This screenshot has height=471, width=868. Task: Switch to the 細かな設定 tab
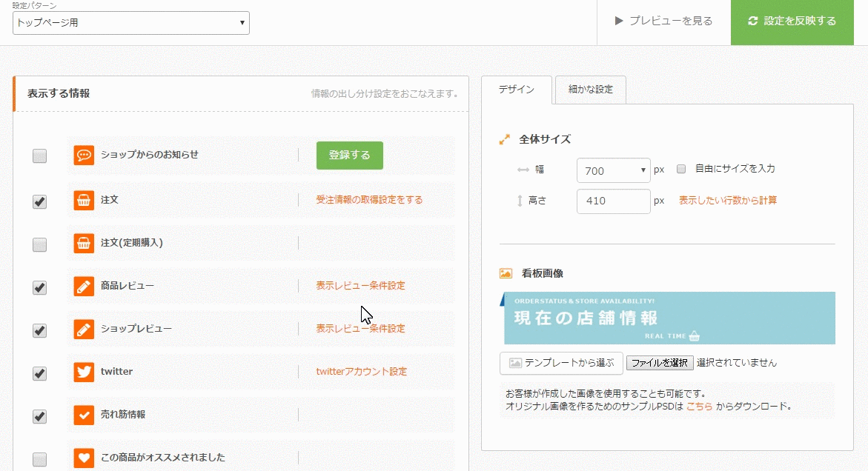pos(590,90)
